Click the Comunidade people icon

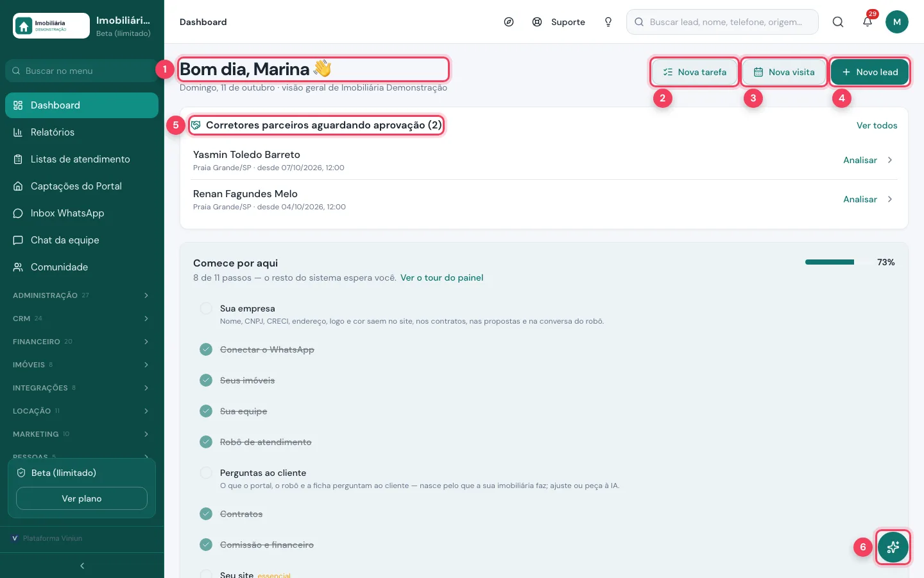(18, 267)
